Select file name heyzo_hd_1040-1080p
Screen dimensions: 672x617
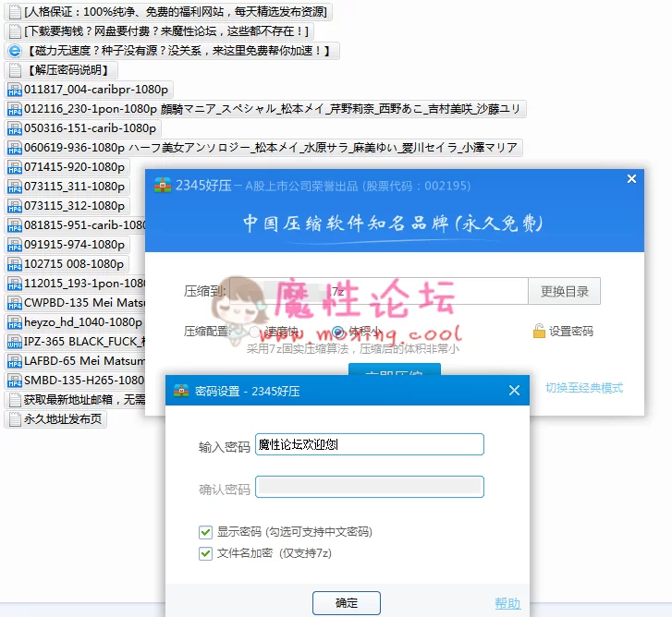tap(83, 322)
